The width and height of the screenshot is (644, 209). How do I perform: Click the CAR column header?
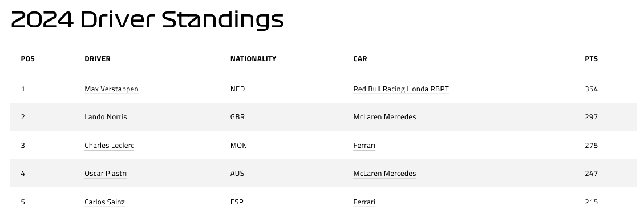coord(360,59)
